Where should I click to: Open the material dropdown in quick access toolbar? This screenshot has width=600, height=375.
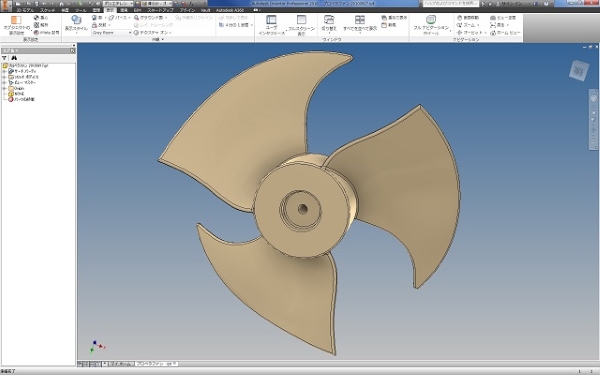point(118,3)
